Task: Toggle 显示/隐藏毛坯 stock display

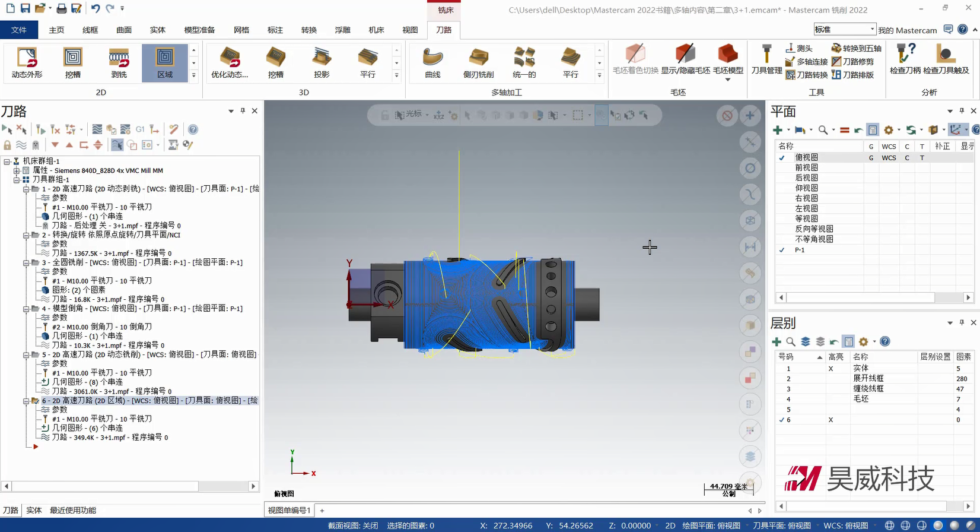Action: click(686, 59)
